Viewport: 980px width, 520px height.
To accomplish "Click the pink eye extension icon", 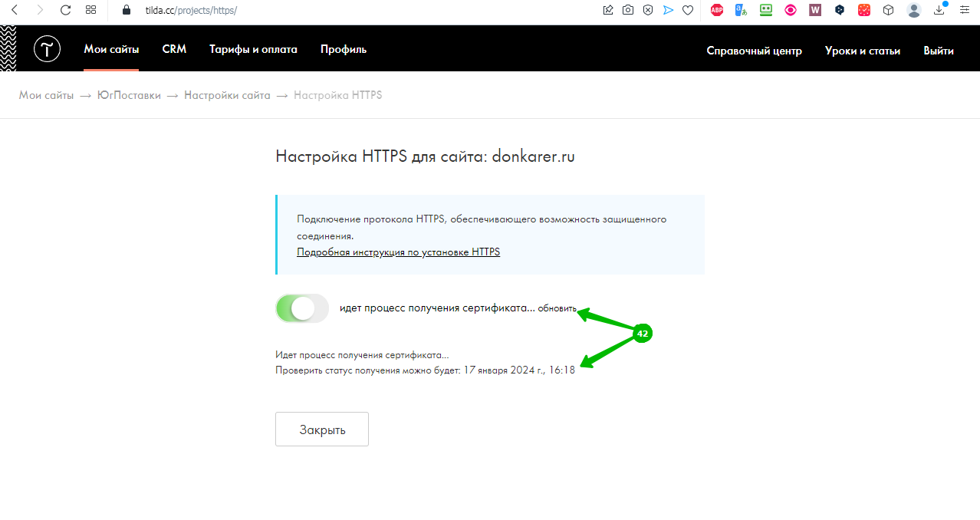I will pos(791,10).
